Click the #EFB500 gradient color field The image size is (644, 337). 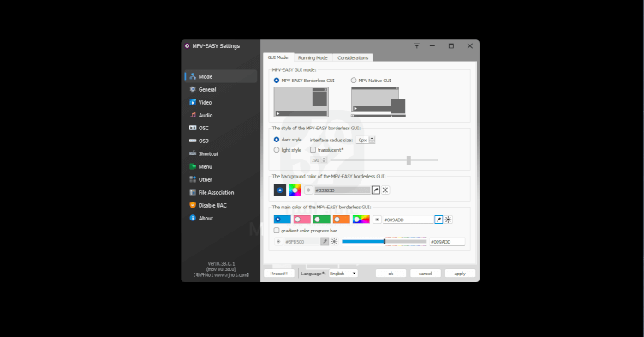[301, 242]
